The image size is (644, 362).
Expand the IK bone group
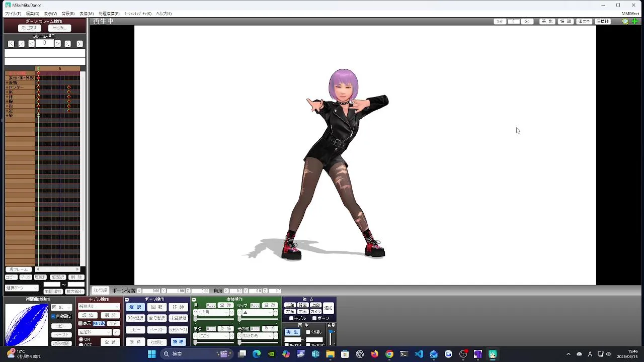click(6, 92)
